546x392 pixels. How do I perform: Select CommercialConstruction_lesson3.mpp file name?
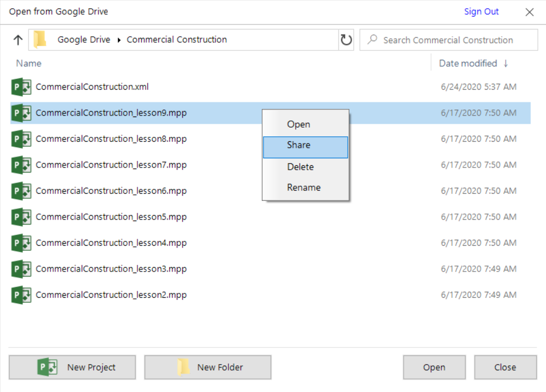pos(111,269)
